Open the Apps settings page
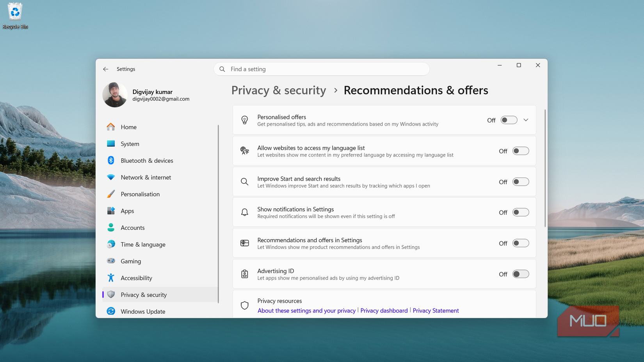 coord(160,211)
